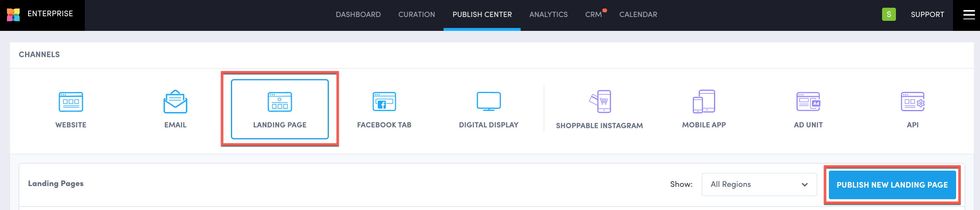Select the Landing Page channel icon

click(x=280, y=102)
